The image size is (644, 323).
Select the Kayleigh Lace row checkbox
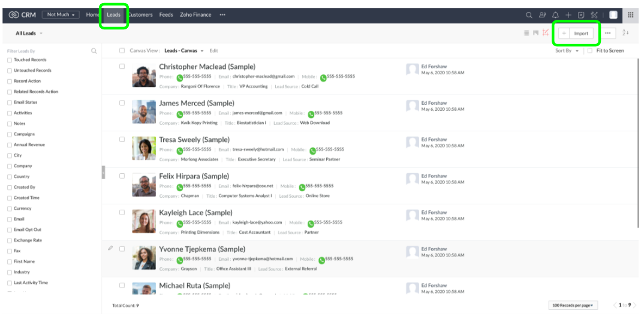click(x=122, y=212)
